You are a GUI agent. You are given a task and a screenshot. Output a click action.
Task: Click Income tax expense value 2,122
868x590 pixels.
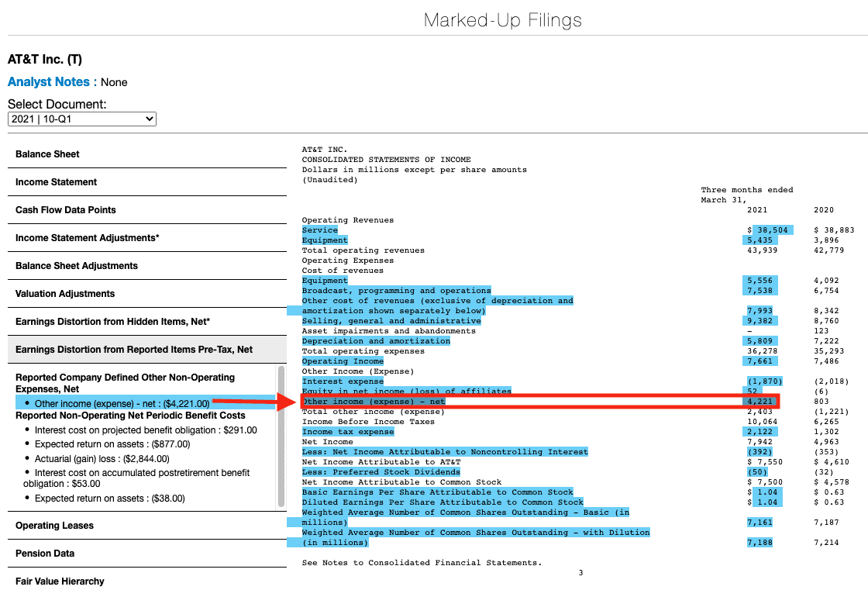pyautogui.click(x=759, y=432)
